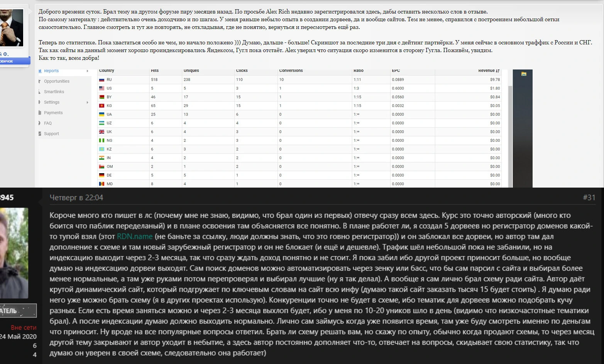Select the EPC value 0.0560
The width and height of the screenshot is (604, 364).
(x=398, y=97)
